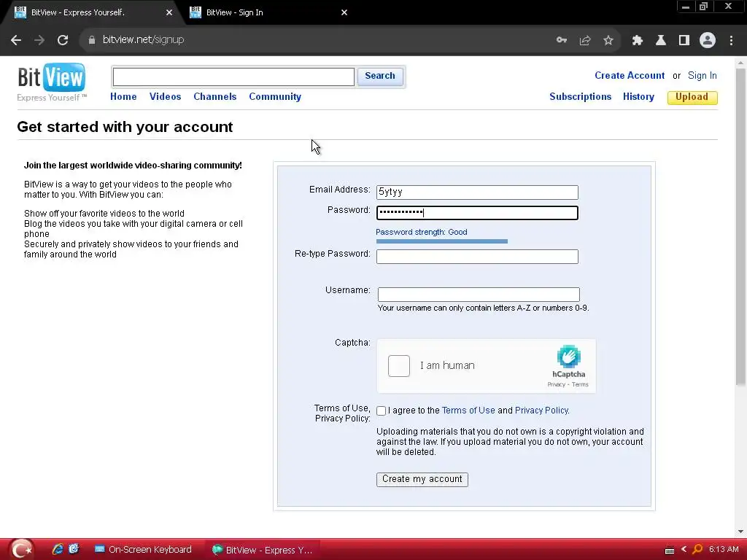Open the extensions puzzle icon
747x560 pixels.
(x=638, y=40)
